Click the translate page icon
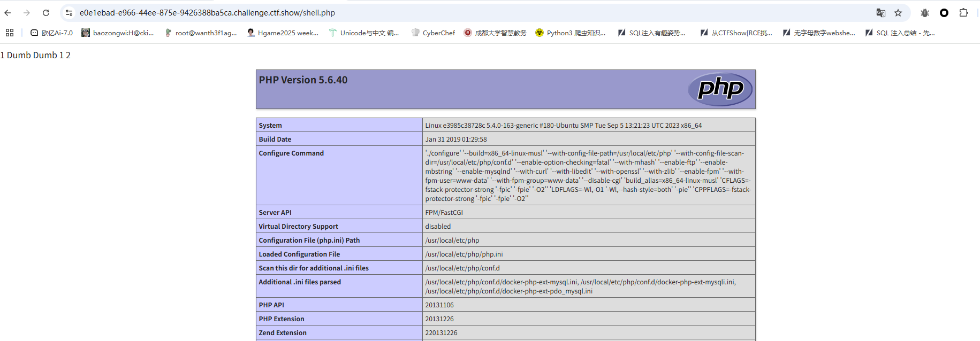The height and width of the screenshot is (341, 980). click(880, 13)
